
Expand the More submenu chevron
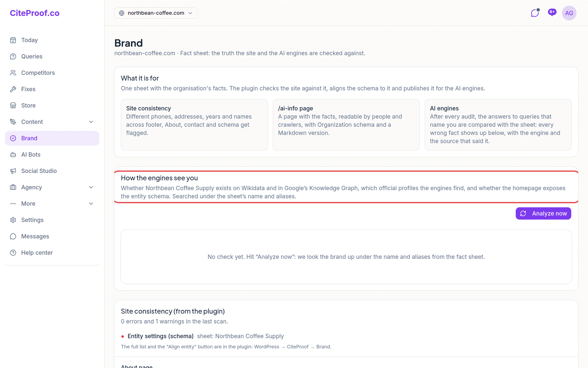click(91, 204)
